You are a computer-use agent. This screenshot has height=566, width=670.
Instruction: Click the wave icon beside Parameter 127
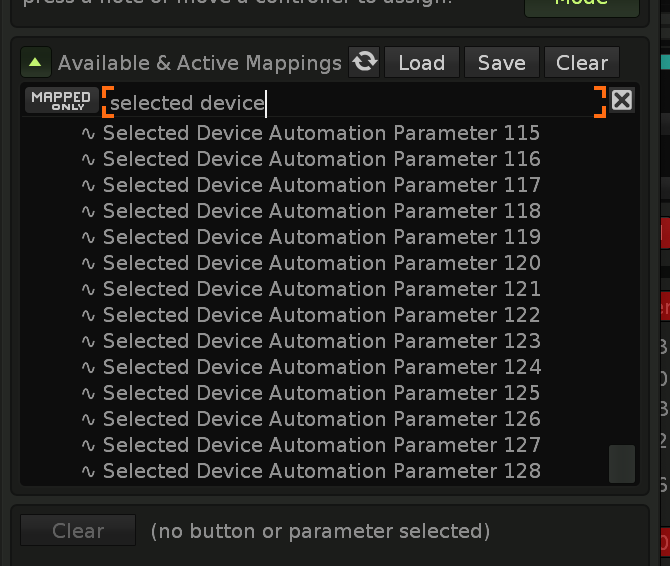pos(89,446)
